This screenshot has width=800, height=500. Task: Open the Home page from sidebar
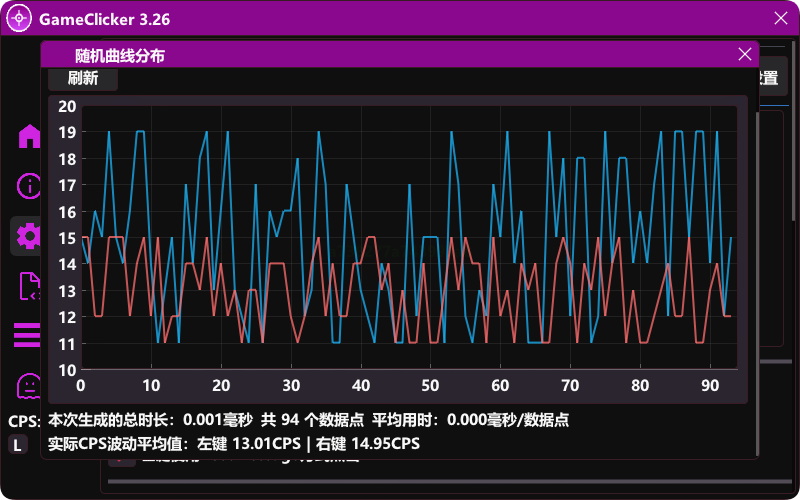tap(28, 136)
